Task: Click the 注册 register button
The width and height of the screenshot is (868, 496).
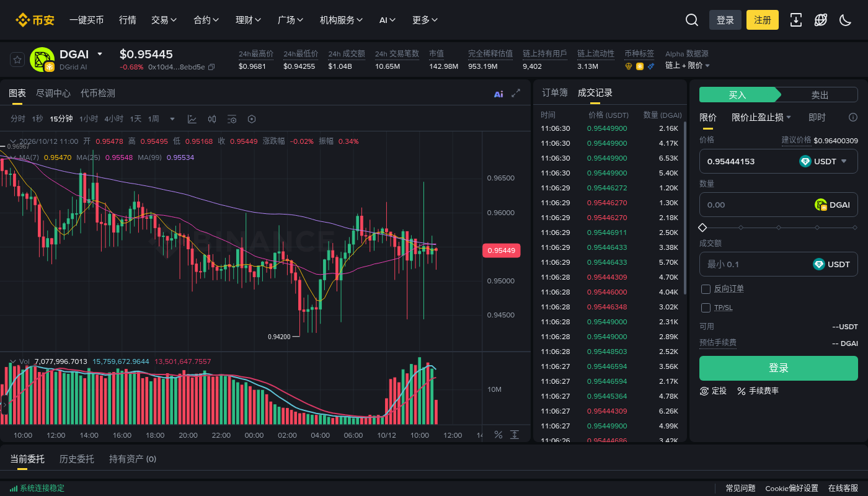Action: [x=763, y=20]
